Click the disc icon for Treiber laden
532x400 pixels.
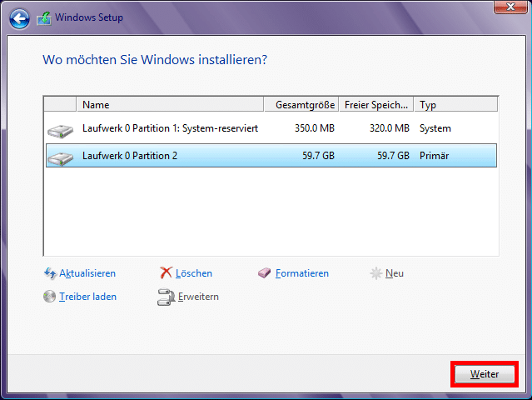click(x=49, y=297)
